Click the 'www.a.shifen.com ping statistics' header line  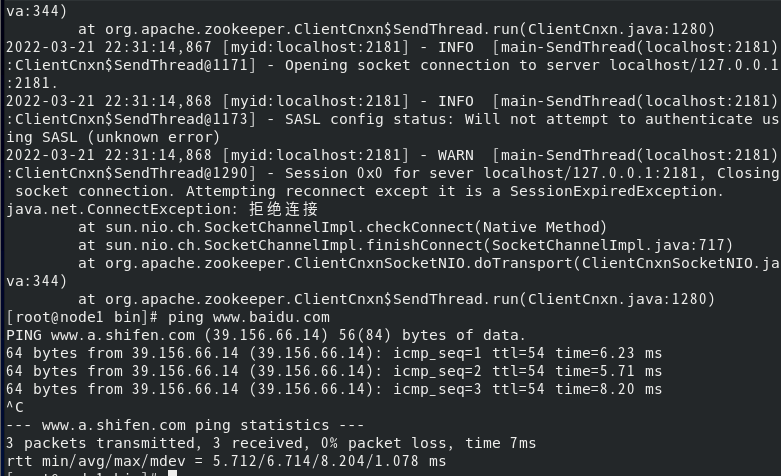coord(185,425)
